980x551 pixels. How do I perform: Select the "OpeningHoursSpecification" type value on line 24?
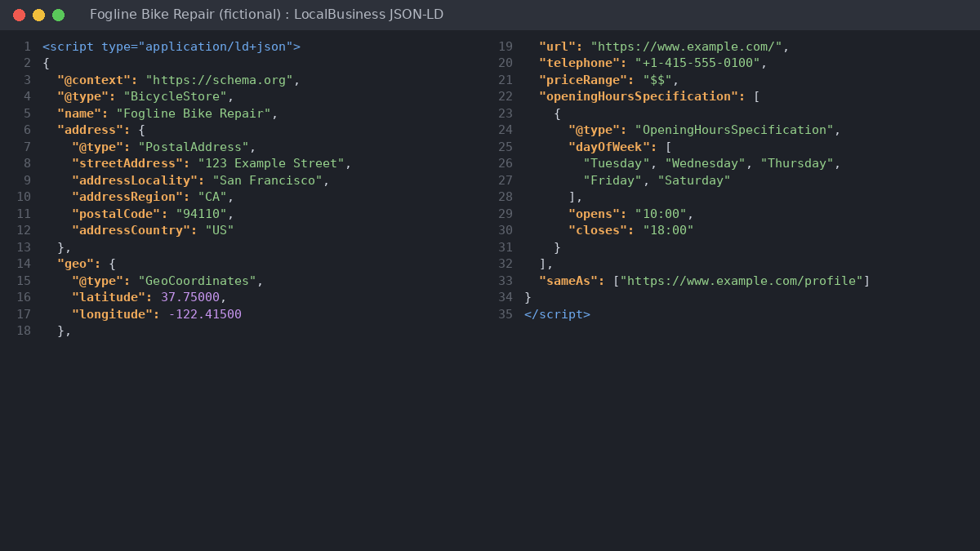point(734,130)
